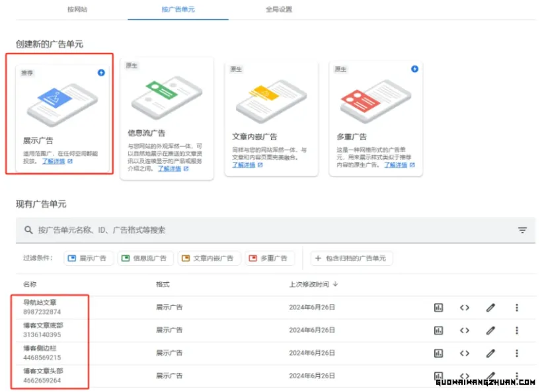Screen dimensions: 542x392
Task: Select the 导航站文章 ad unit name
Action: click(x=40, y=303)
